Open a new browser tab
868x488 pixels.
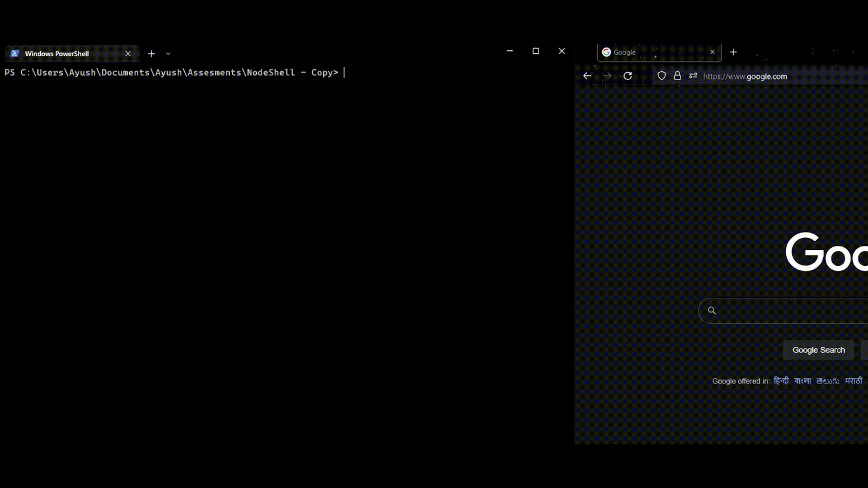pyautogui.click(x=733, y=52)
